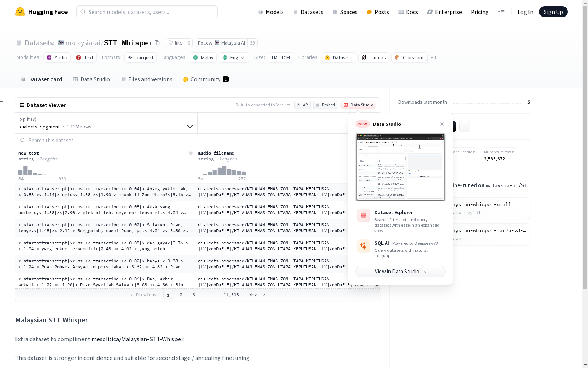The image size is (588, 368).
Task: Close the Data Studio popup
Action: click(x=442, y=124)
